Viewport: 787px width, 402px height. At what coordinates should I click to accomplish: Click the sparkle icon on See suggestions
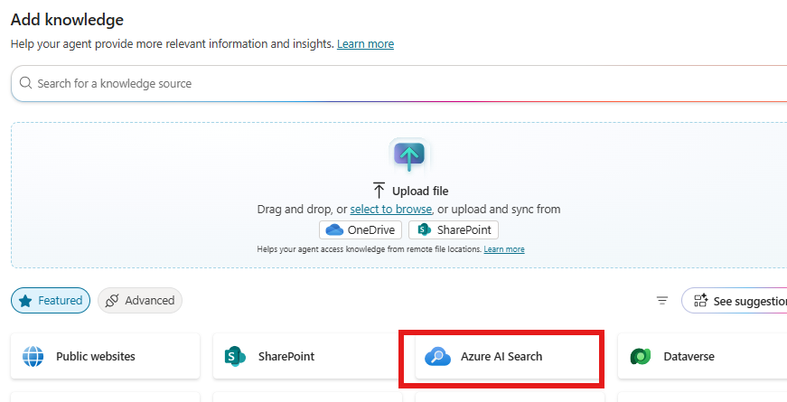point(701,301)
